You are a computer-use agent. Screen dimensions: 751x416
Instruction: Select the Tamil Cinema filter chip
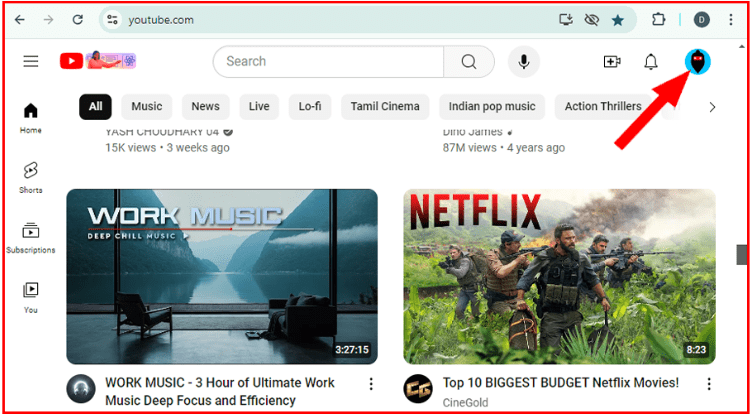(x=385, y=106)
